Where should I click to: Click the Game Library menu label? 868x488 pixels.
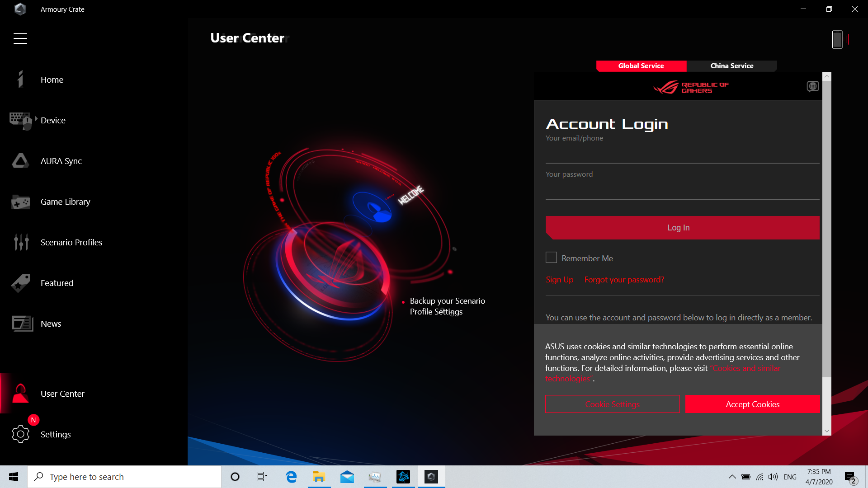[x=66, y=202]
